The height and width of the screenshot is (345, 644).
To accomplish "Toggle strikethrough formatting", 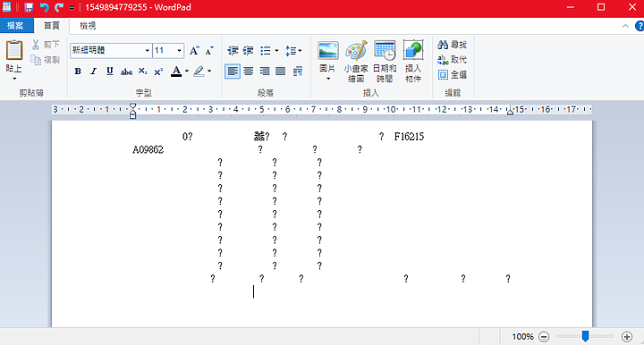I will coord(126,72).
